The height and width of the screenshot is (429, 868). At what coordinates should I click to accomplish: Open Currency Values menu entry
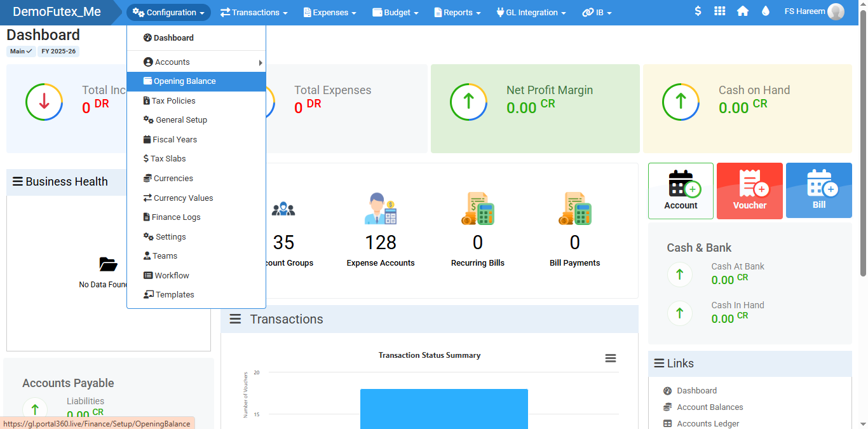click(x=183, y=198)
